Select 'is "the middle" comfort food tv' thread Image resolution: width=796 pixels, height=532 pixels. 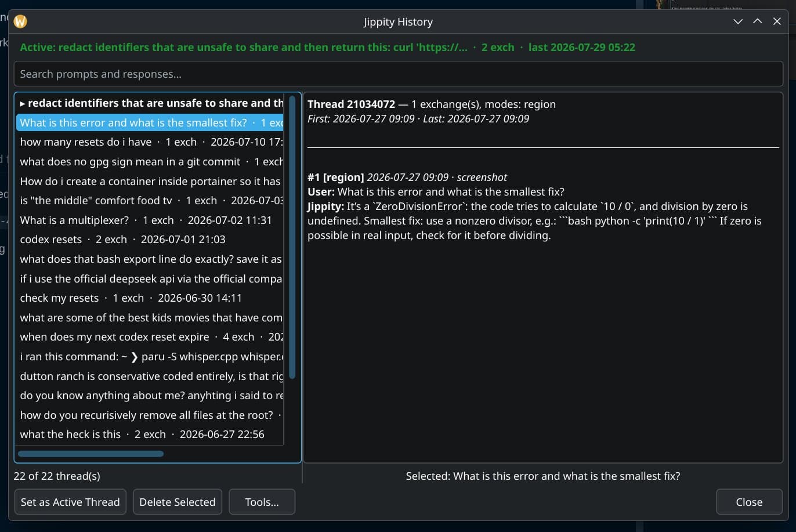[150, 200]
